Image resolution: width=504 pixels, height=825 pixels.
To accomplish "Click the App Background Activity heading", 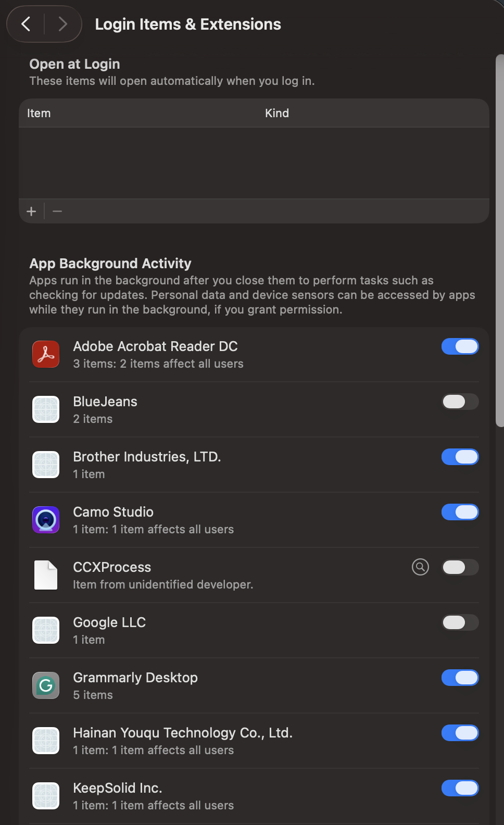I will (x=110, y=264).
